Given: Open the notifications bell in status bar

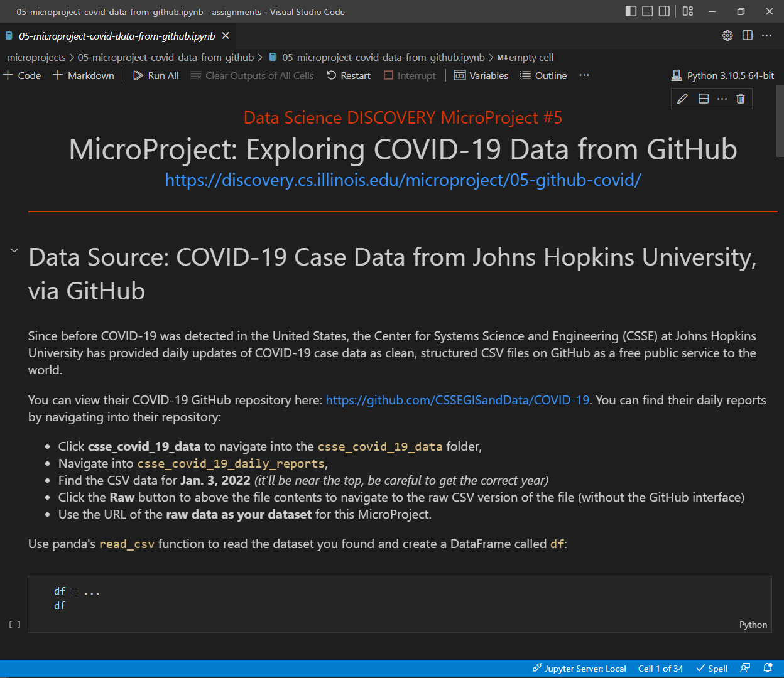Looking at the screenshot, I should point(768,668).
